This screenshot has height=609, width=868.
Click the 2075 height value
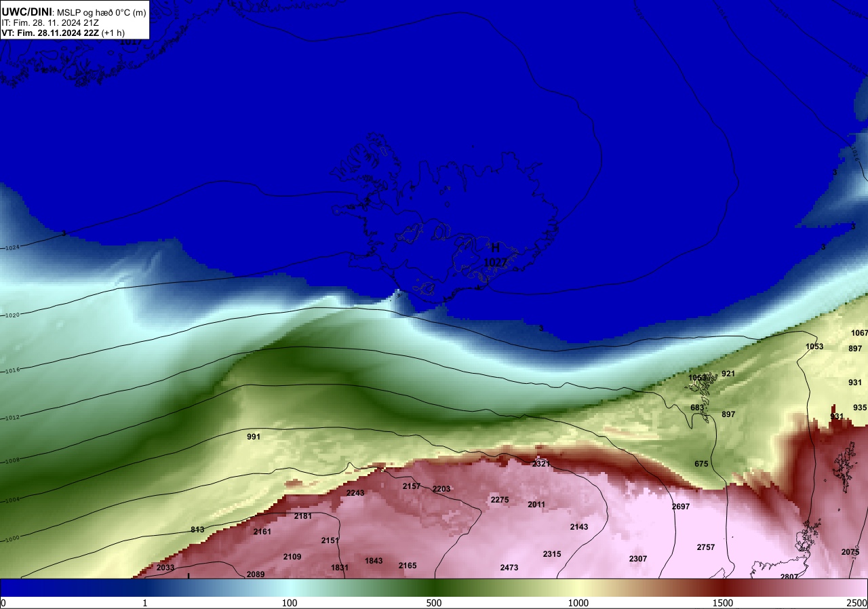(850, 552)
